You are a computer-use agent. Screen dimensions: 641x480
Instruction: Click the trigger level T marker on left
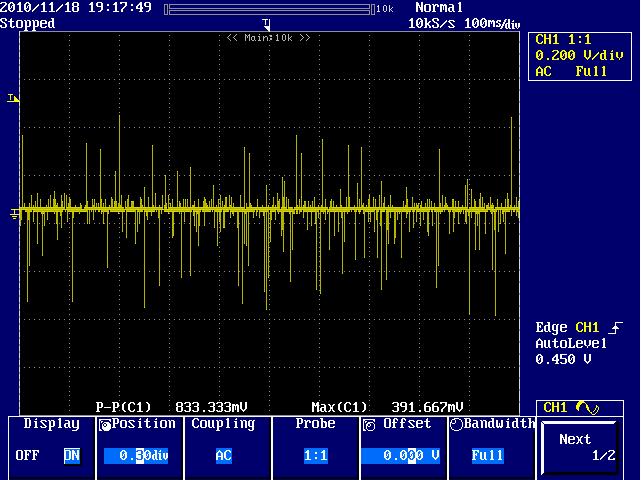pyautogui.click(x=12, y=98)
